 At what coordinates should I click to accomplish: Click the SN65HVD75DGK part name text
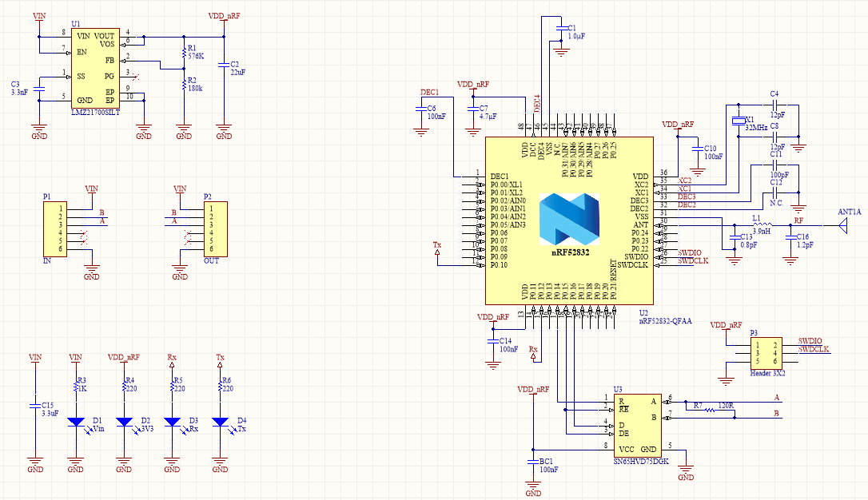pos(641,462)
